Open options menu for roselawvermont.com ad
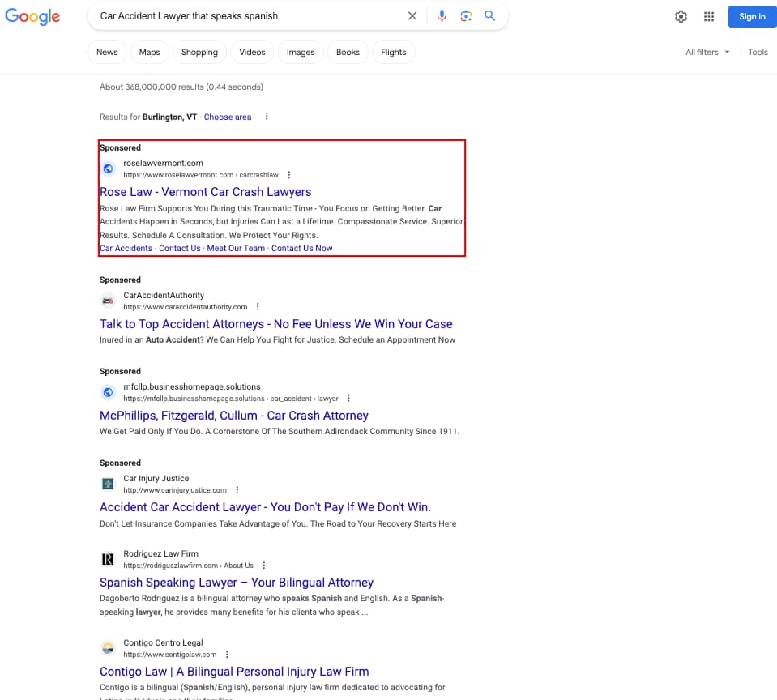Image resolution: width=777 pixels, height=700 pixels. click(289, 175)
